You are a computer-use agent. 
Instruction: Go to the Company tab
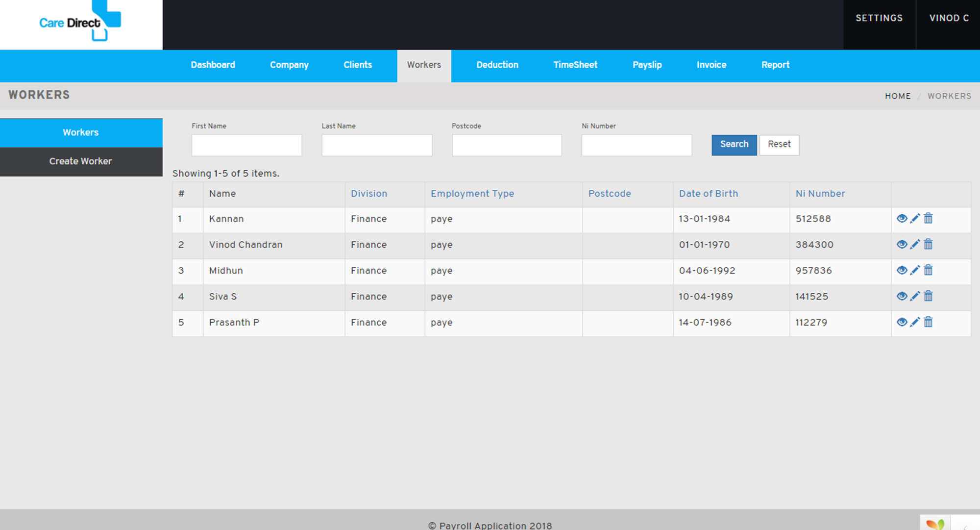(x=289, y=65)
